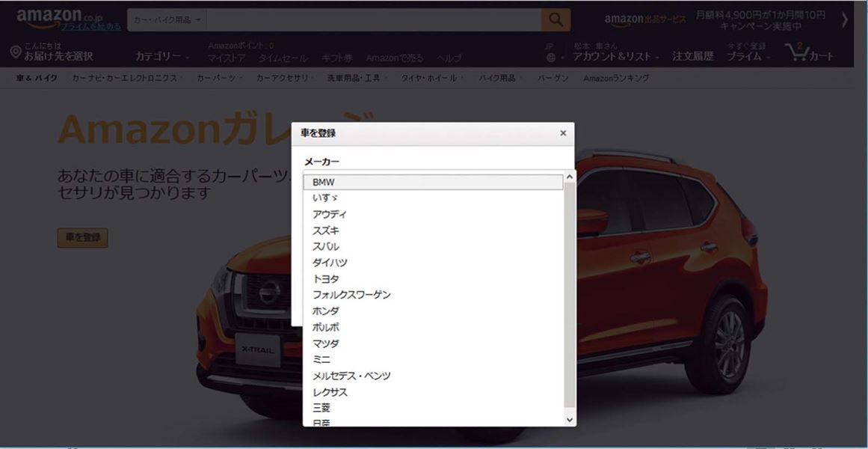Close the 車を登録 dialog

[x=563, y=133]
